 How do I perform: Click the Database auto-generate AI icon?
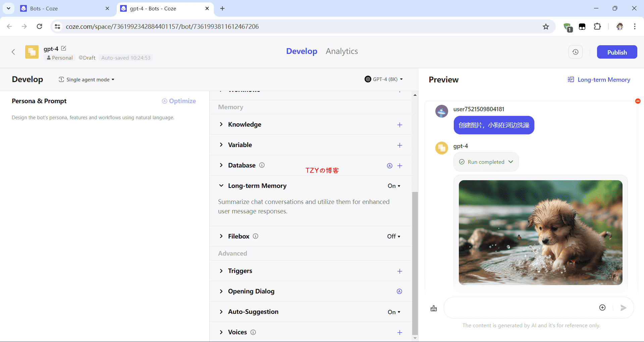click(x=389, y=166)
